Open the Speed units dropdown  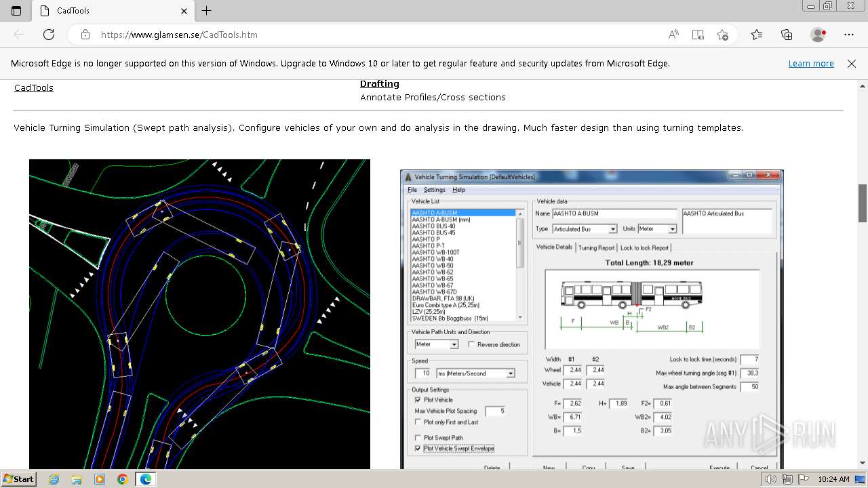[511, 373]
